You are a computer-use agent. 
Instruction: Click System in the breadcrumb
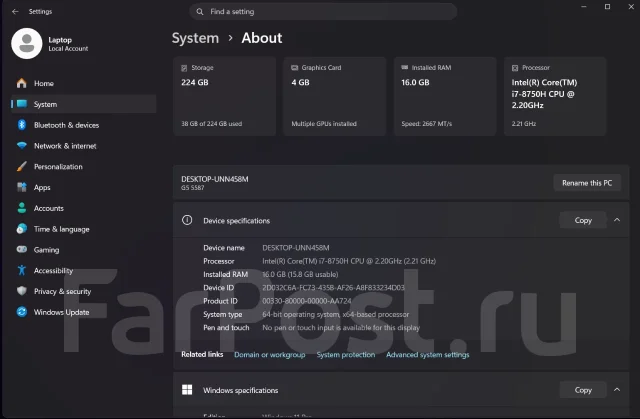(195, 38)
